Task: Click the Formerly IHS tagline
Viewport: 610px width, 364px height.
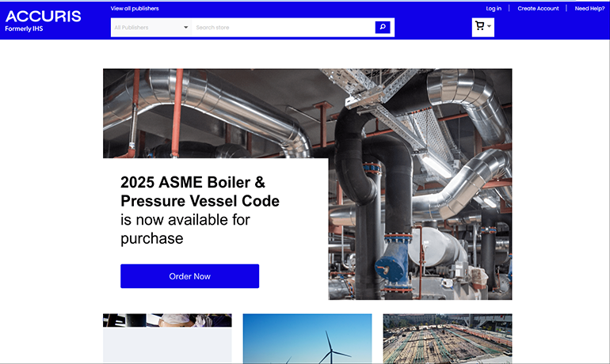Action: tap(25, 29)
